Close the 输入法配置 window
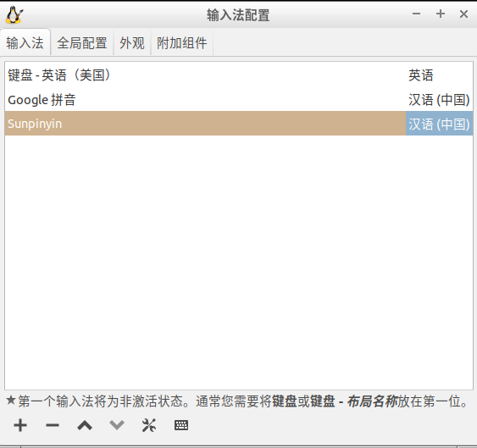The width and height of the screenshot is (477, 448). click(463, 14)
